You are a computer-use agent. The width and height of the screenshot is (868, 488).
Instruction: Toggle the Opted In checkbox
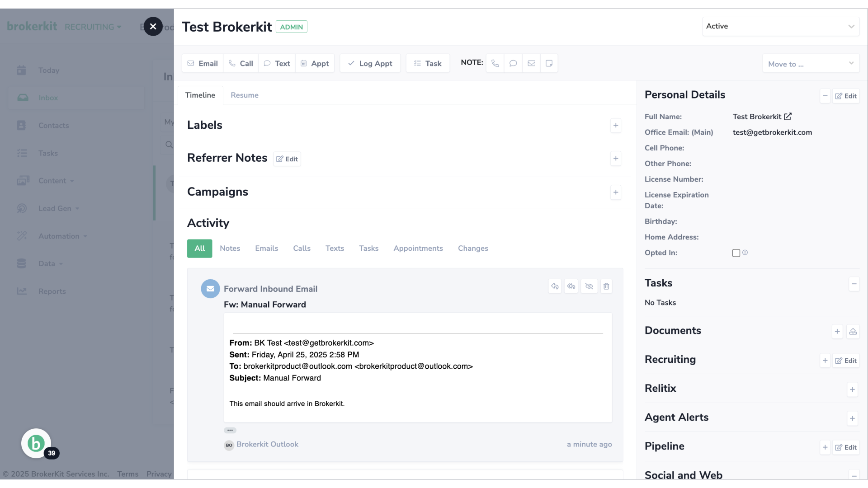736,253
